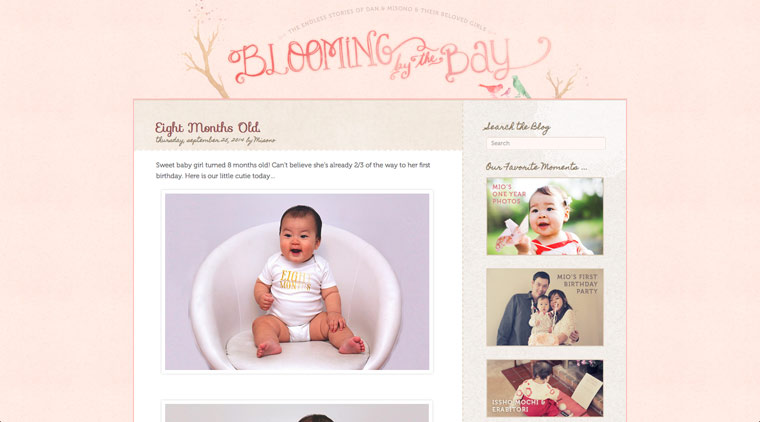
Task: Click the Our Favorite Moments heading
Action: 536,167
